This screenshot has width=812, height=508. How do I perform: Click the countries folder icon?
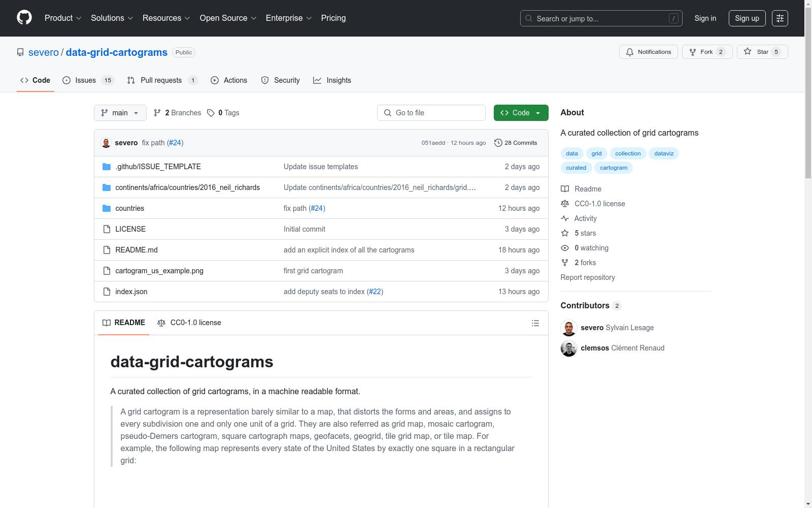pyautogui.click(x=107, y=208)
